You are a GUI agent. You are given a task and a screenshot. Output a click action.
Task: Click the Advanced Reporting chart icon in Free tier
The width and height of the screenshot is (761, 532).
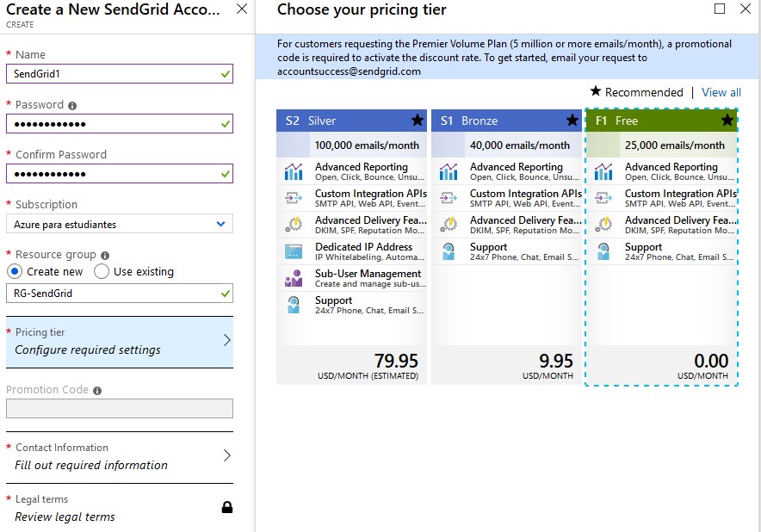pos(603,172)
